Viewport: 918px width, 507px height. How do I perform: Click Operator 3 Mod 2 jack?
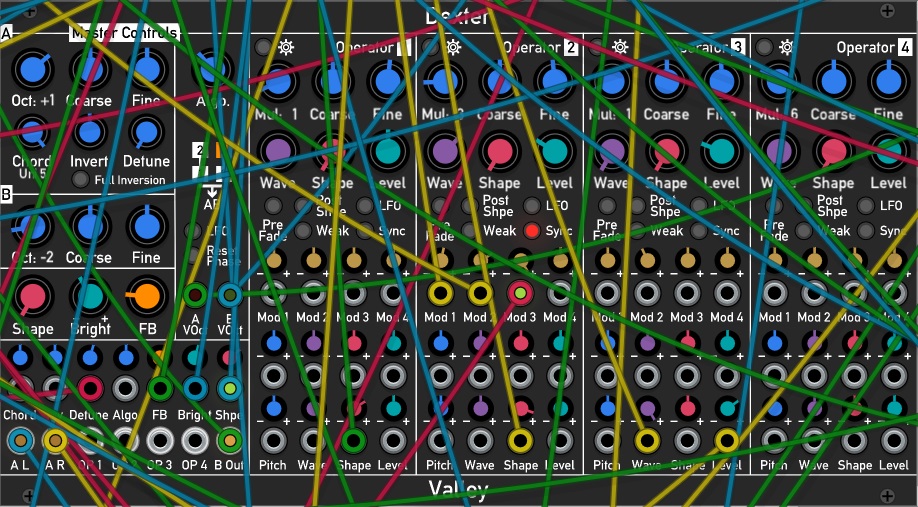647,293
